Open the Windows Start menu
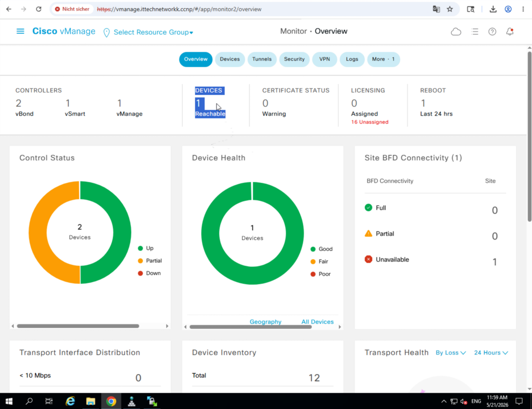This screenshot has height=409, width=532. click(9, 401)
